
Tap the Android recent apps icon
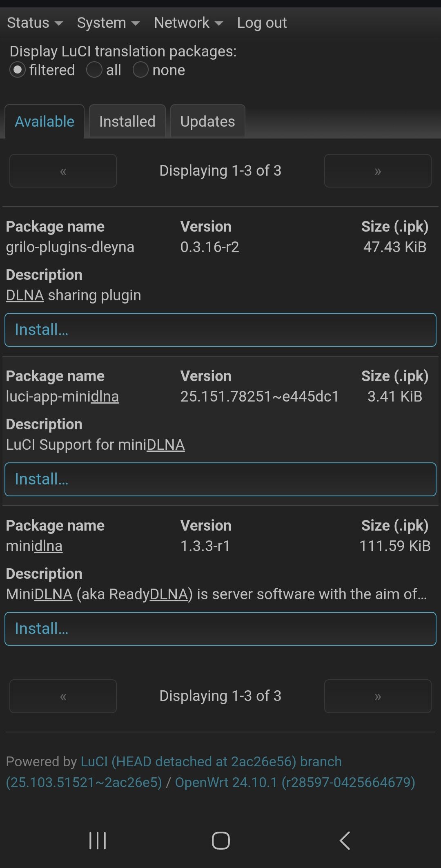pyautogui.click(x=98, y=841)
